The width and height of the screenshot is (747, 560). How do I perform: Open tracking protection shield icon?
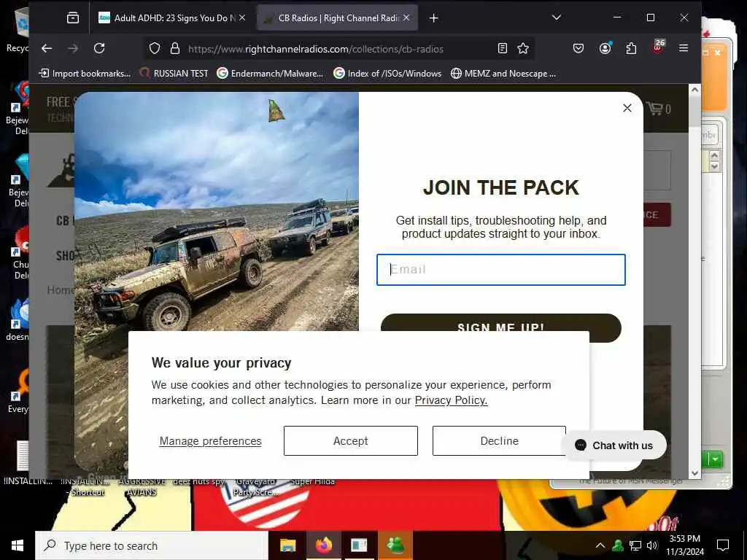155,49
